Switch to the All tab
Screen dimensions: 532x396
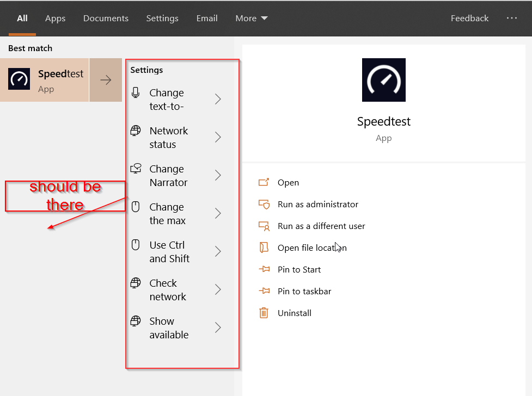[22, 18]
